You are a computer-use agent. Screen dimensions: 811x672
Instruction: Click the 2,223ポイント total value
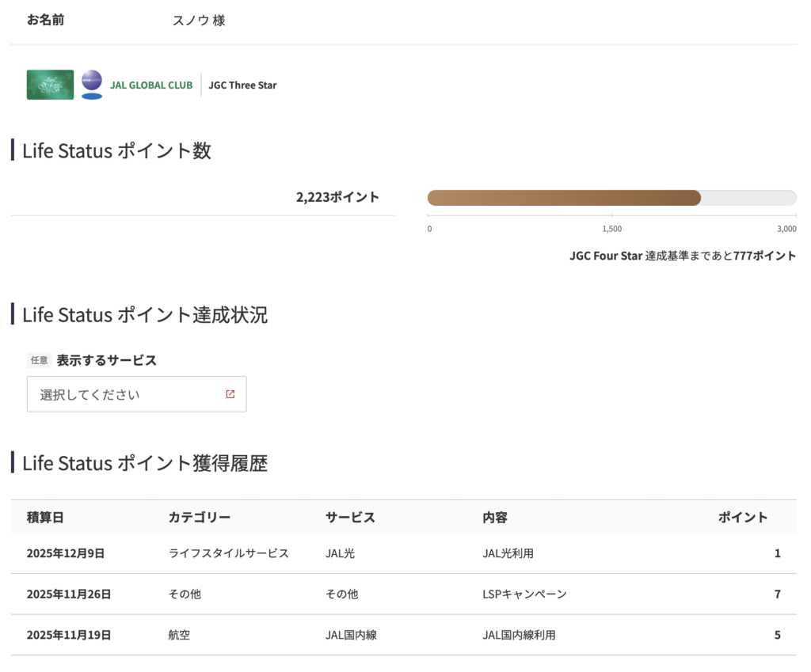337,197
